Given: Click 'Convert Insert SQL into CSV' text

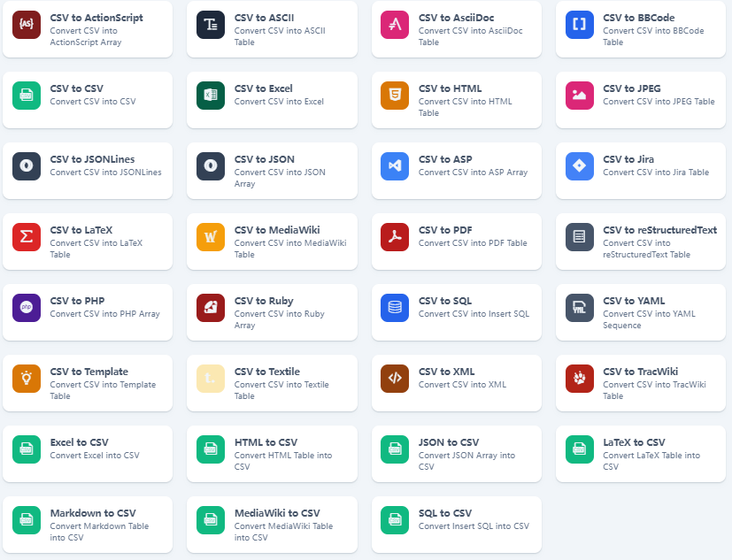Looking at the screenshot, I should click(474, 525).
